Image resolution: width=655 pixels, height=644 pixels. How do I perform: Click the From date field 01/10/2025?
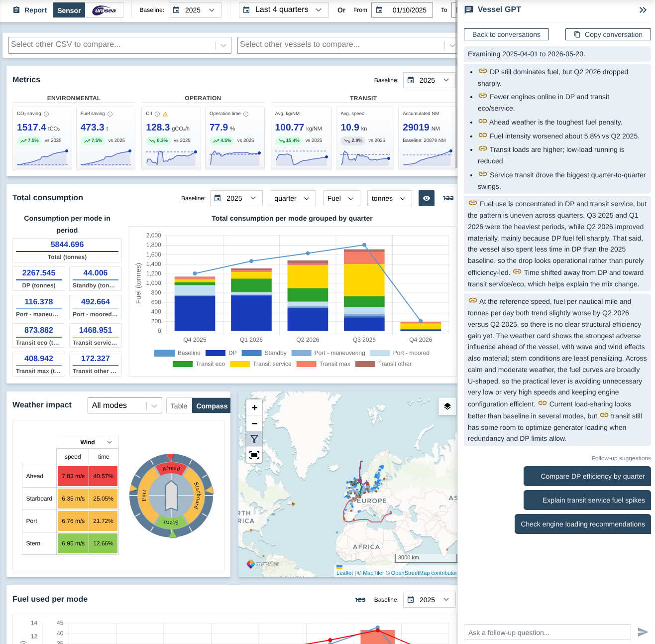(402, 10)
